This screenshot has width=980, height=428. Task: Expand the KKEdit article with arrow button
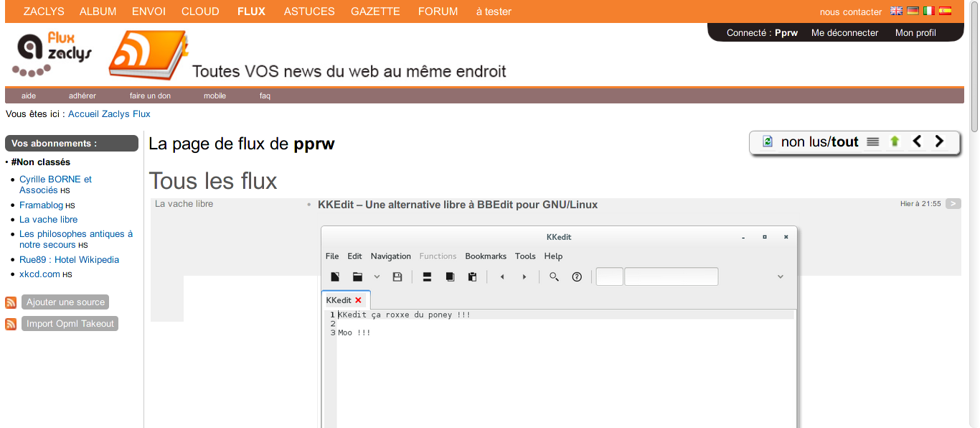pyautogui.click(x=953, y=204)
